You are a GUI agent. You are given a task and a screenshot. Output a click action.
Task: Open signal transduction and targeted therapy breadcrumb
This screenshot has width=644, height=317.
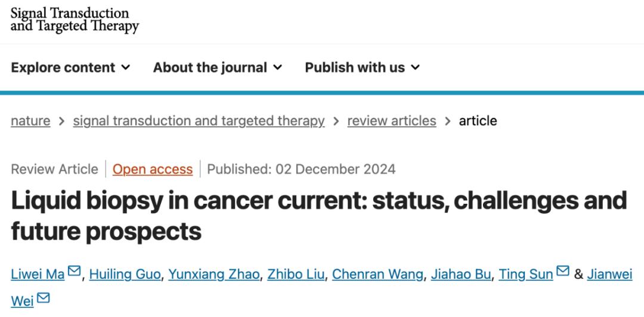[x=199, y=121]
